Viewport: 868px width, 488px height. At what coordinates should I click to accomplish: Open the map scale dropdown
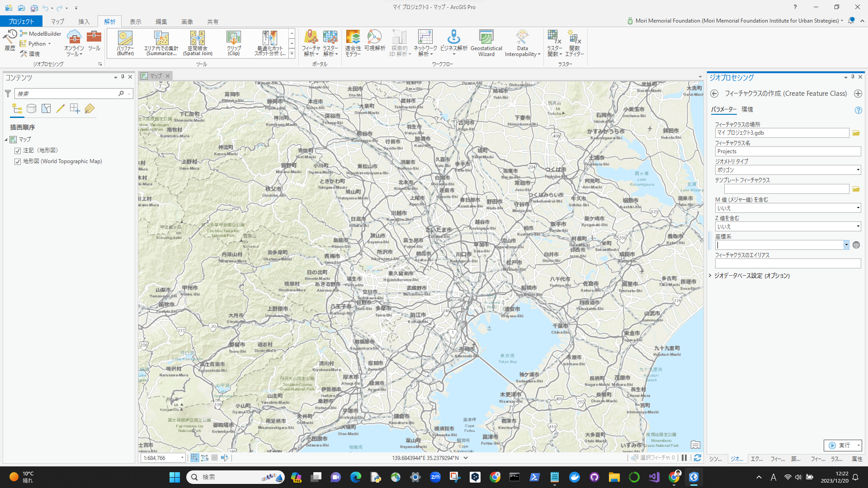tap(182, 458)
